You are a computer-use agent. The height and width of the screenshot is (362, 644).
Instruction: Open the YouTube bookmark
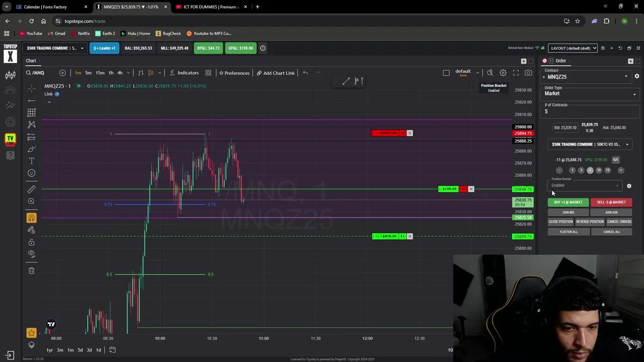click(31, 34)
